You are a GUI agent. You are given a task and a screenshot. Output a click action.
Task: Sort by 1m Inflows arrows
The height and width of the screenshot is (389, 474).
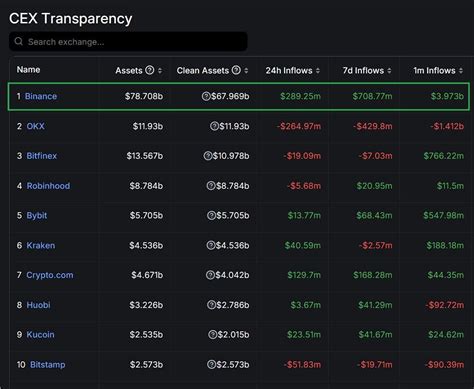pos(461,71)
